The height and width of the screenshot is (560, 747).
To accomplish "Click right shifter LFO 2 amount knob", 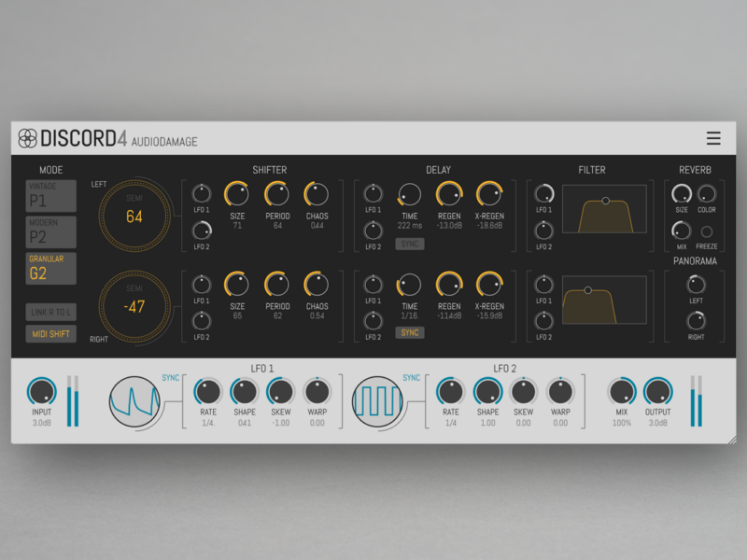I will (202, 321).
